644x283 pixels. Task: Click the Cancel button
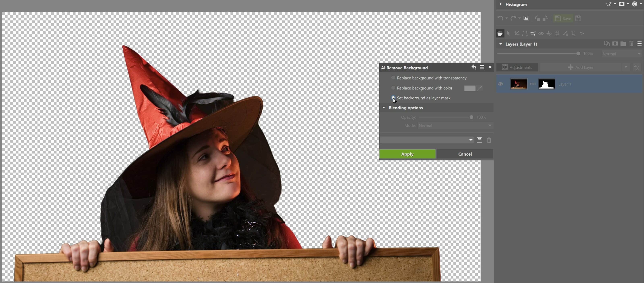[x=465, y=154]
